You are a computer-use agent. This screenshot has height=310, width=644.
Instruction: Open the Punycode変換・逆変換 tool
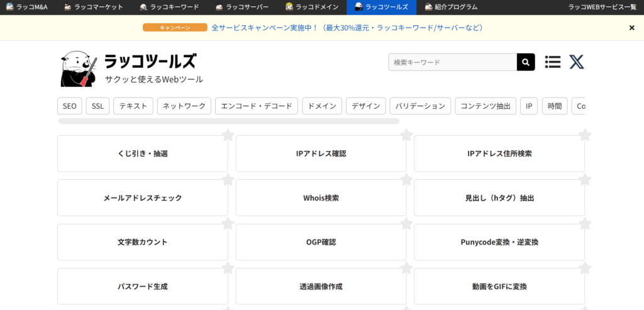click(499, 242)
